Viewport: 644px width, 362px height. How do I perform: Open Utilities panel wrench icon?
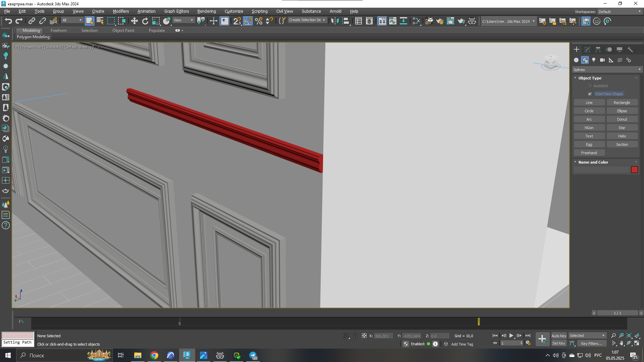pyautogui.click(x=630, y=50)
